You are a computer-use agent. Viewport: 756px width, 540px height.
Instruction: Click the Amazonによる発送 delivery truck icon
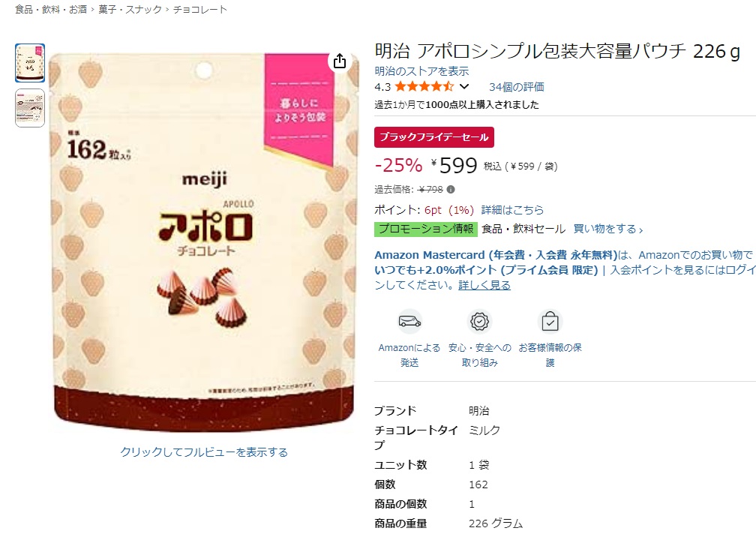coord(409,321)
